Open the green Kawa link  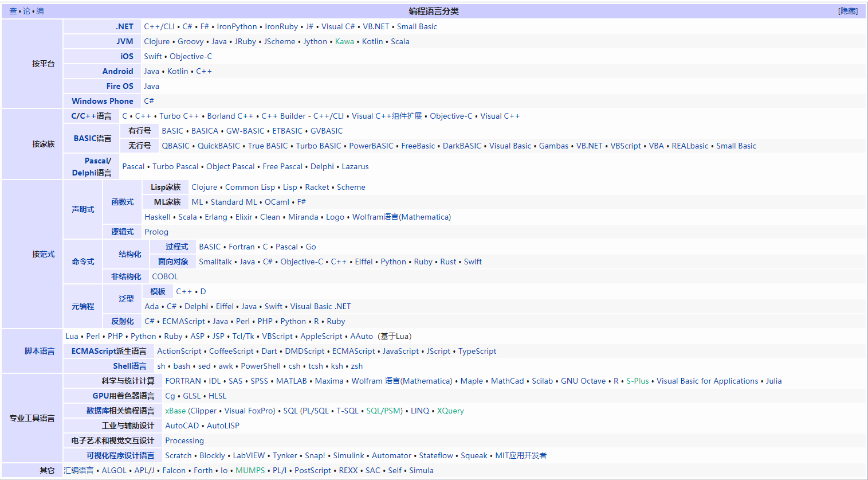coord(344,41)
